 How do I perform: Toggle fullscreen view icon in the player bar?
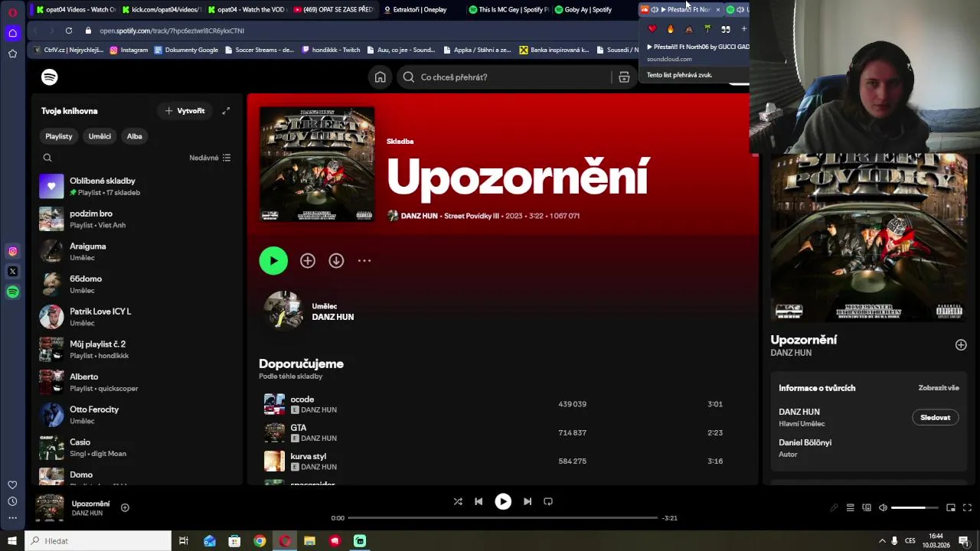pos(967,507)
